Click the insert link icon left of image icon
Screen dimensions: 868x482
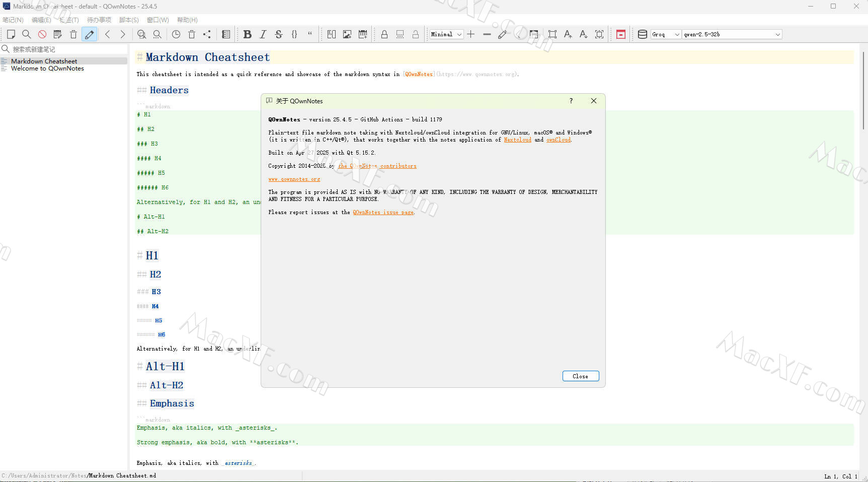coord(332,34)
